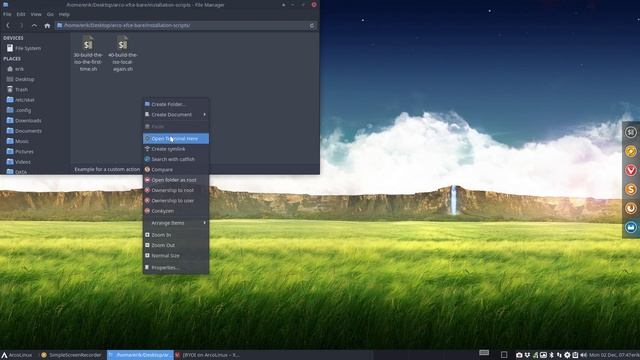Reload the current folder view
This screenshot has width=640, height=360.
tap(312, 25)
